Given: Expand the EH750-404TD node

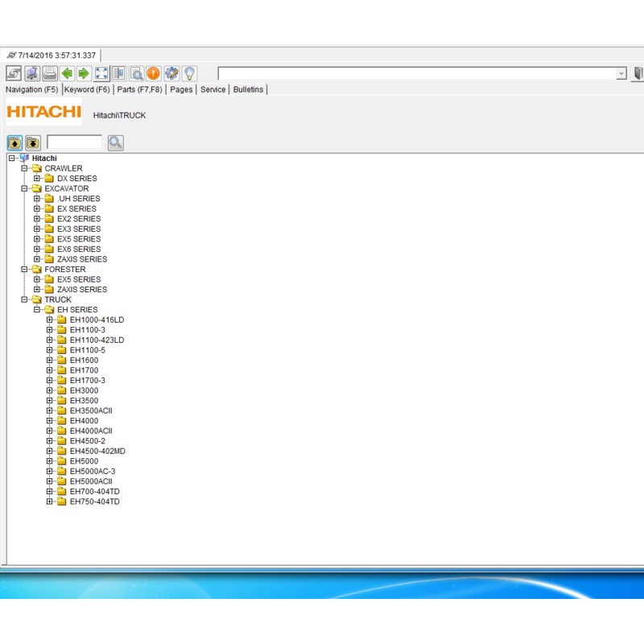Looking at the screenshot, I should click(x=49, y=502).
